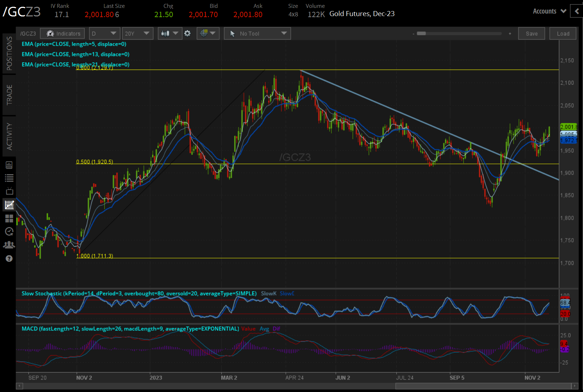The width and height of the screenshot is (583, 392).
Task: Collapse panel with top-right left arrow
Action: pos(577,11)
